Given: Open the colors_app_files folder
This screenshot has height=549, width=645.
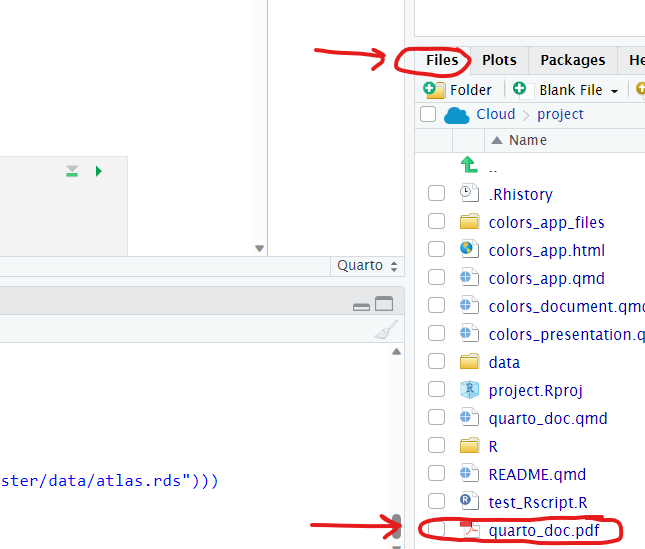Looking at the screenshot, I should pos(546,222).
